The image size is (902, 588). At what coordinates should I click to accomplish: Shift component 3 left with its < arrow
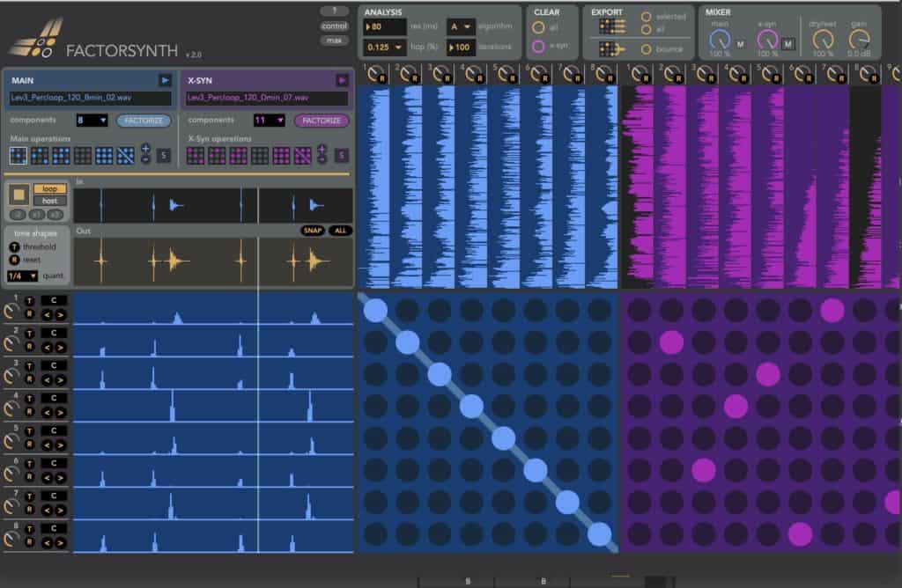[48, 380]
